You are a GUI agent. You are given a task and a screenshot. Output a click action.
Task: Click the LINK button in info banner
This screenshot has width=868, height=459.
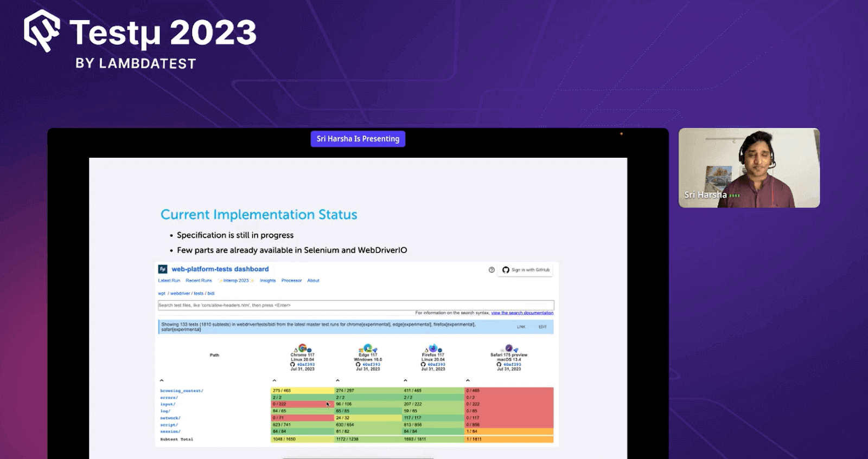click(521, 327)
